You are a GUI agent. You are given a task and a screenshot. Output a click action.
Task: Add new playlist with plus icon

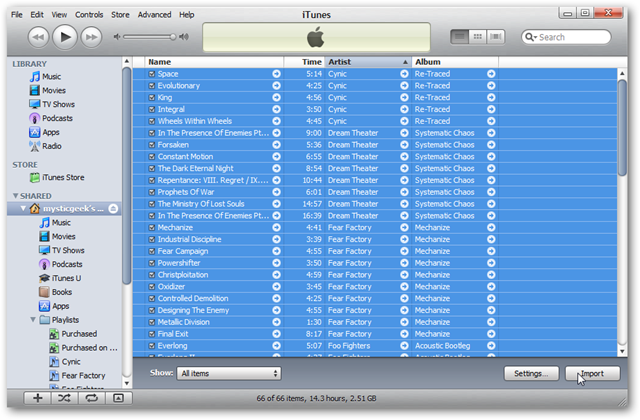coord(38,398)
